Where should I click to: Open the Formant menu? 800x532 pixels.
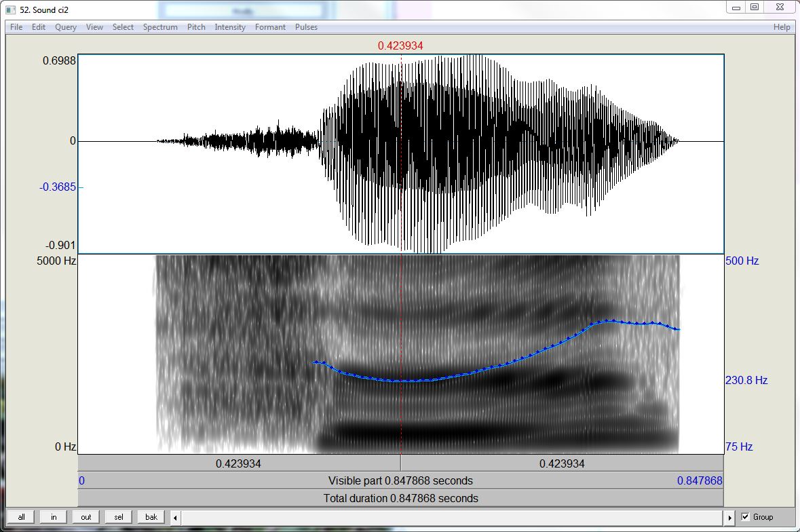click(271, 27)
